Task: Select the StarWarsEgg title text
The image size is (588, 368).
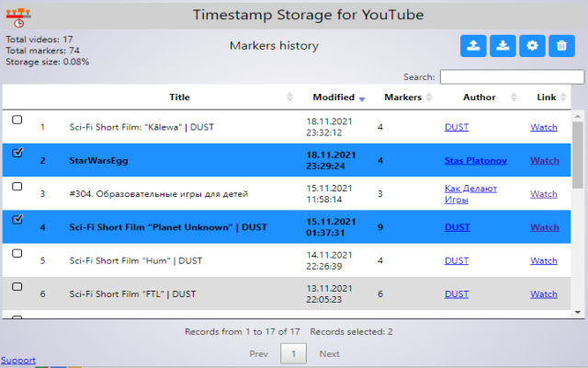Action: (98, 160)
